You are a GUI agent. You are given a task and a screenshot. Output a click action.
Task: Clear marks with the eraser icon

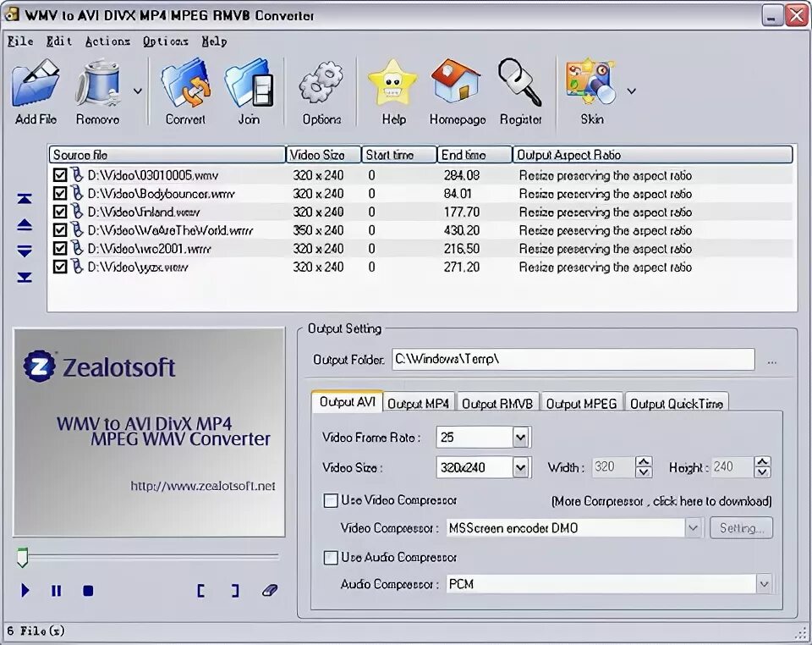pyautogui.click(x=270, y=590)
